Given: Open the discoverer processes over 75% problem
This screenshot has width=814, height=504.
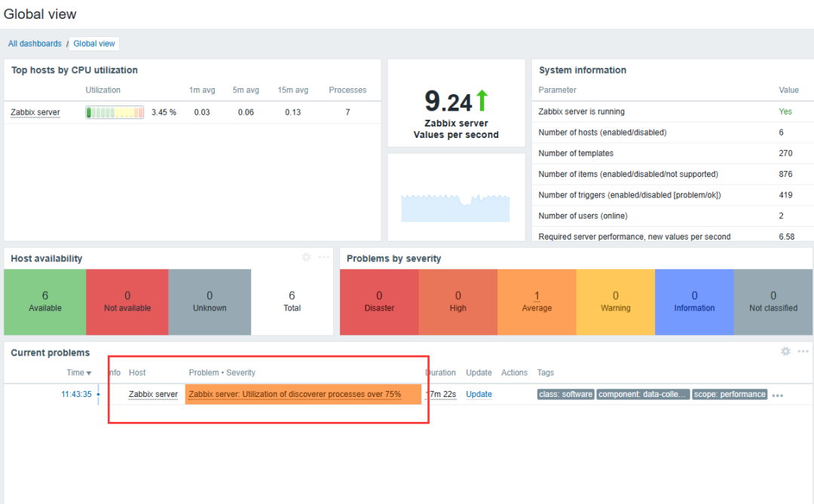Looking at the screenshot, I should point(295,394).
